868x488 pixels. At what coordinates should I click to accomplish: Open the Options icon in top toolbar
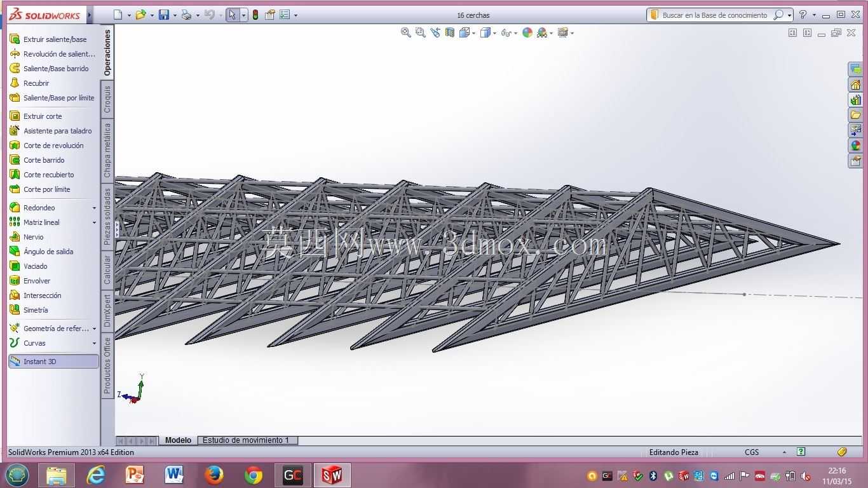click(285, 15)
